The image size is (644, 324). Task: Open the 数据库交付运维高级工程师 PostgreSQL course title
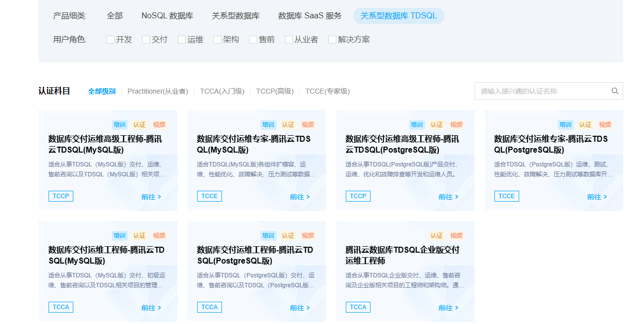click(403, 144)
